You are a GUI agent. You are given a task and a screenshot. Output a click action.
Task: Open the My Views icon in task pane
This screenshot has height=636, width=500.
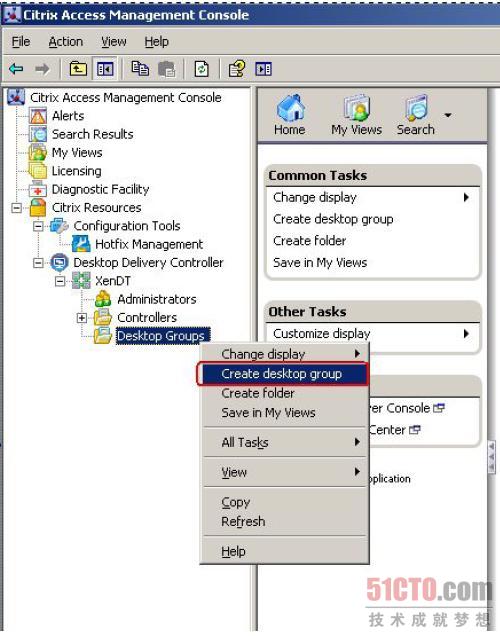[x=356, y=115]
